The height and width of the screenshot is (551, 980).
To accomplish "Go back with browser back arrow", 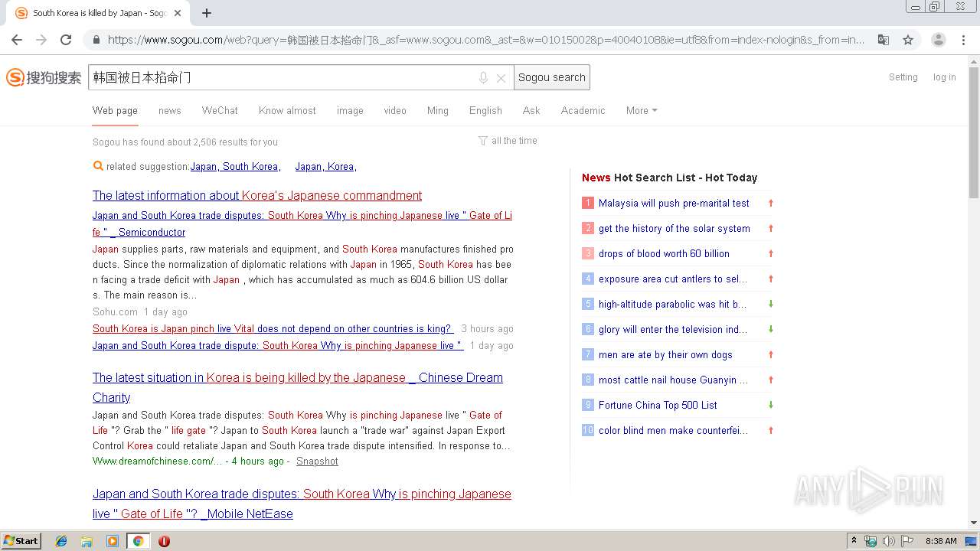I will [x=17, y=40].
